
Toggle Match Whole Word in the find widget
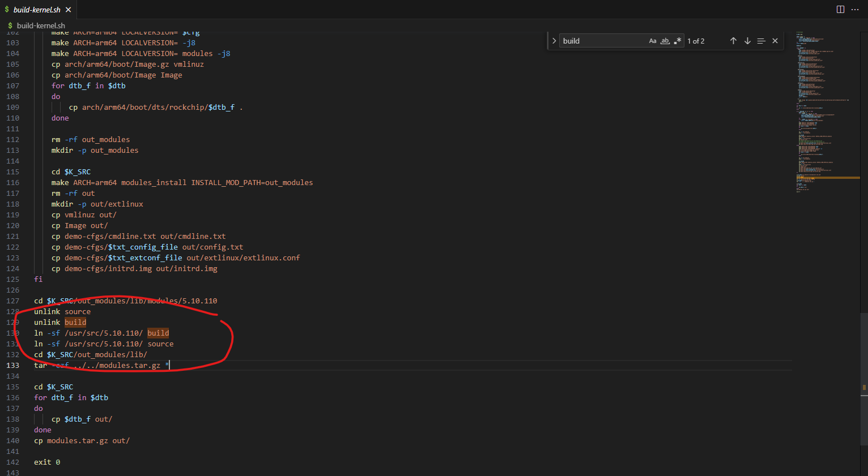click(665, 41)
